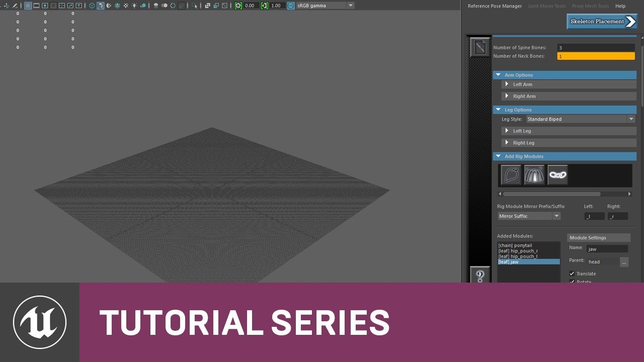The width and height of the screenshot is (644, 362).
Task: Click the gamma green camera icon
Action: [x=265, y=6]
